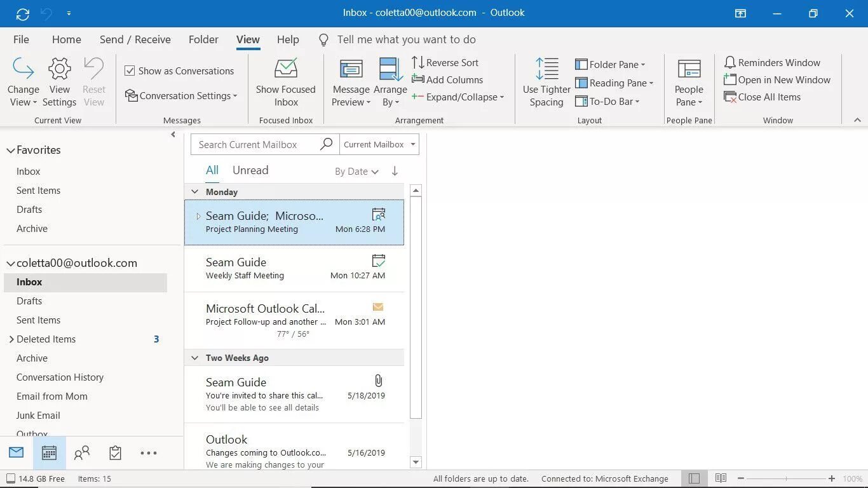The image size is (868, 488).
Task: Filter messages by Unread
Action: point(250,170)
